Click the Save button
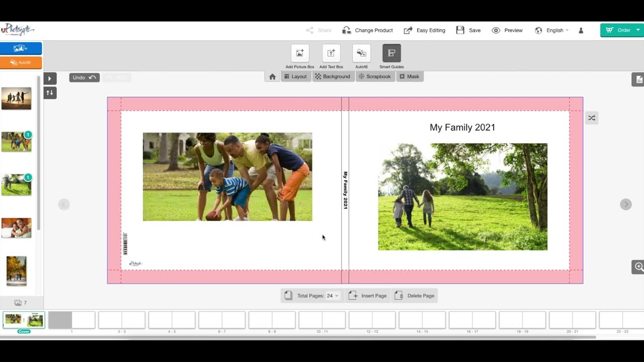644x362 pixels. point(468,30)
